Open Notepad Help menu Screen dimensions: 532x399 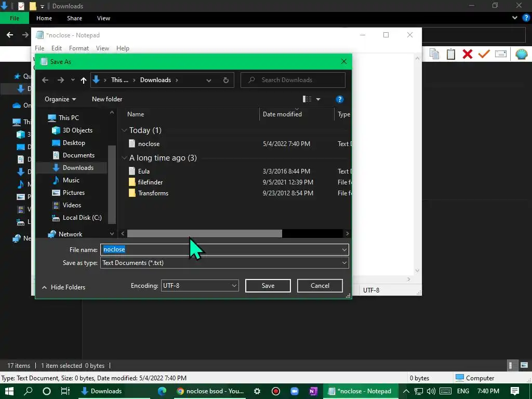coord(123,48)
